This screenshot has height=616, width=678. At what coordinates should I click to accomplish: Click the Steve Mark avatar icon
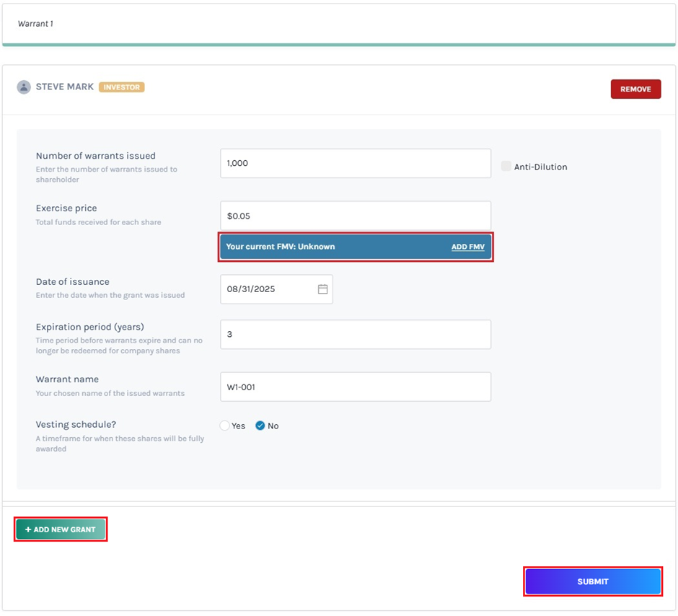tap(24, 87)
